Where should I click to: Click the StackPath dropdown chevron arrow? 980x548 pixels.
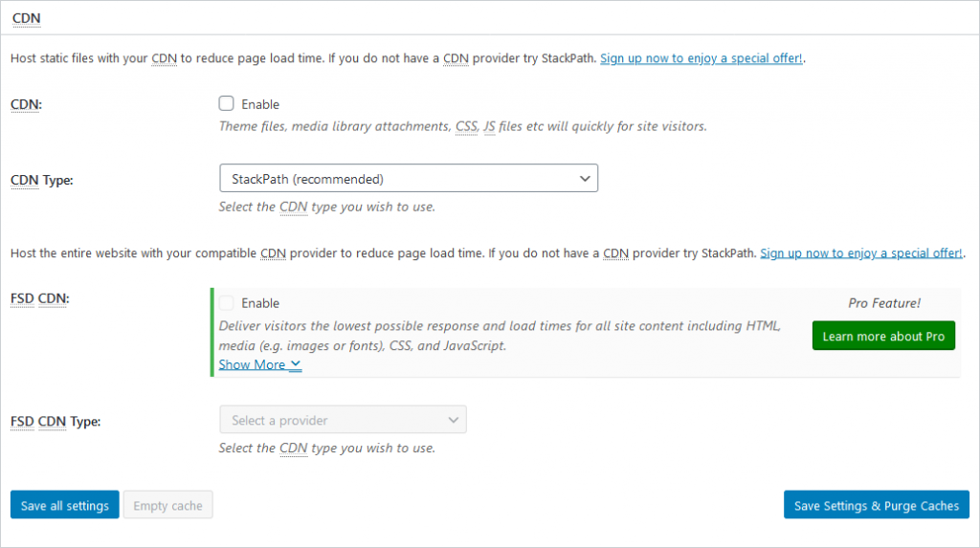coord(585,179)
